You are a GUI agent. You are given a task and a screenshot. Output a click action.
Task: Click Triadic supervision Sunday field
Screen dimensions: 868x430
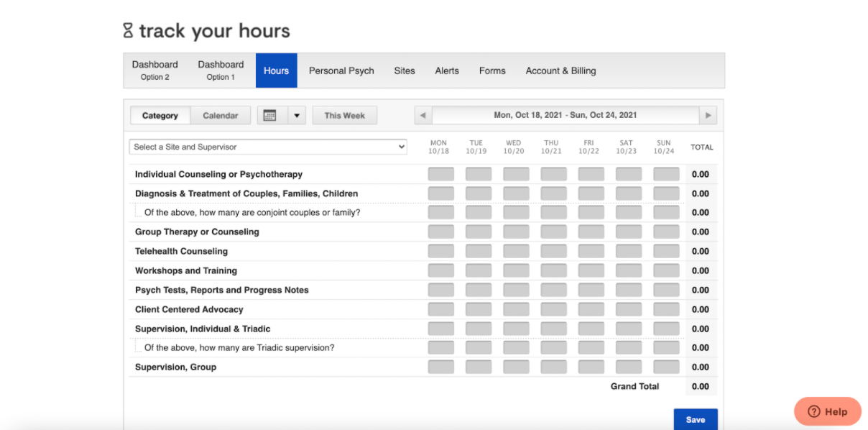(x=666, y=347)
